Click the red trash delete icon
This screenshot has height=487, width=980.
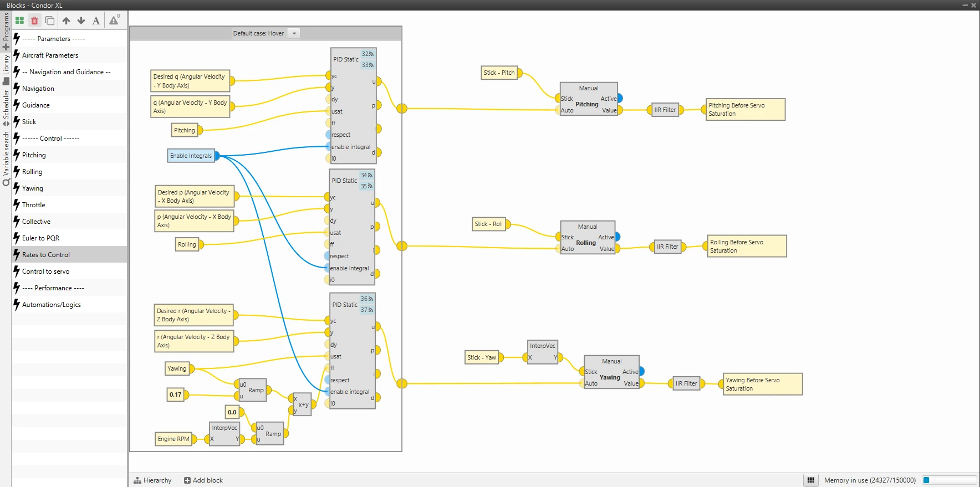[34, 20]
